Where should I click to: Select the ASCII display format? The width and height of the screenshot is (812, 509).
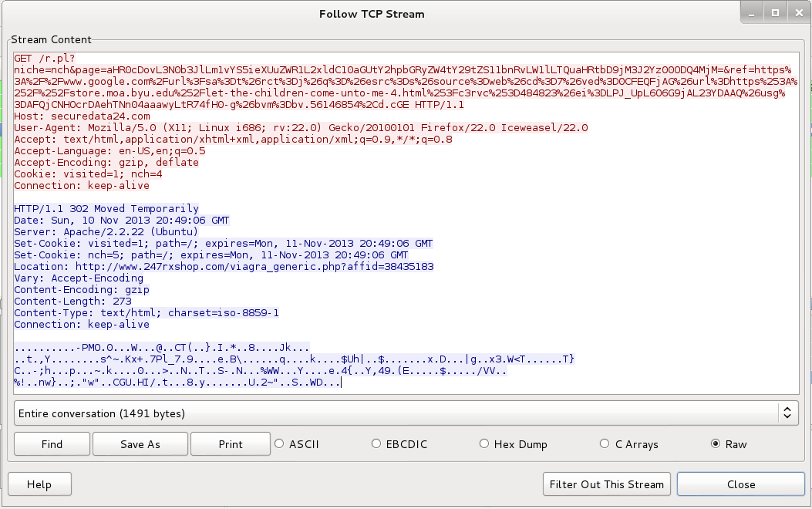coord(281,444)
